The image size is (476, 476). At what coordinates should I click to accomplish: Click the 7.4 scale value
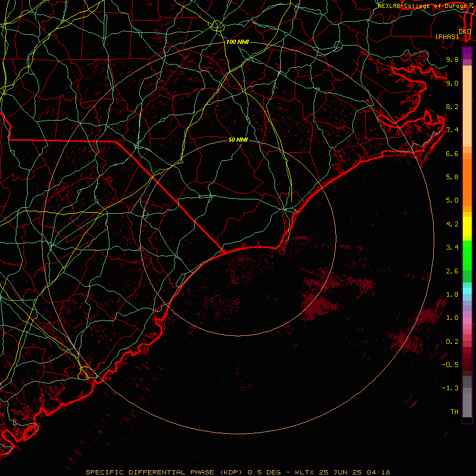pyautogui.click(x=452, y=130)
